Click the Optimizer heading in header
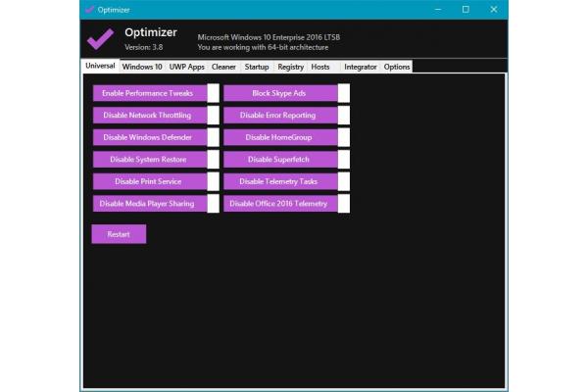588x392 pixels. pyautogui.click(x=151, y=32)
